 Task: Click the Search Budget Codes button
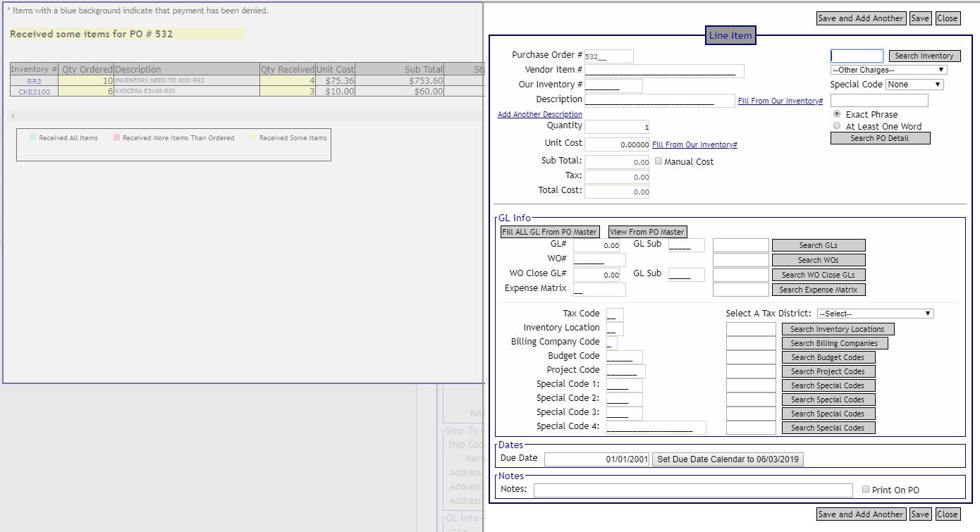(828, 357)
